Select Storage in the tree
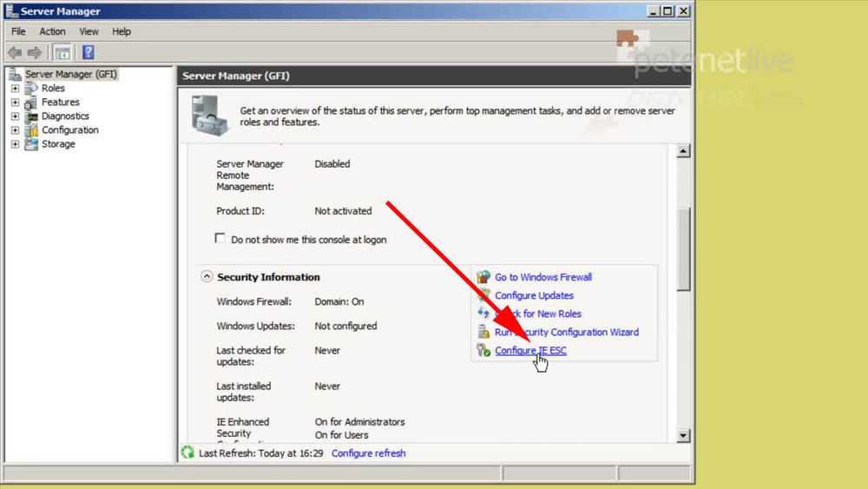 pyautogui.click(x=58, y=144)
